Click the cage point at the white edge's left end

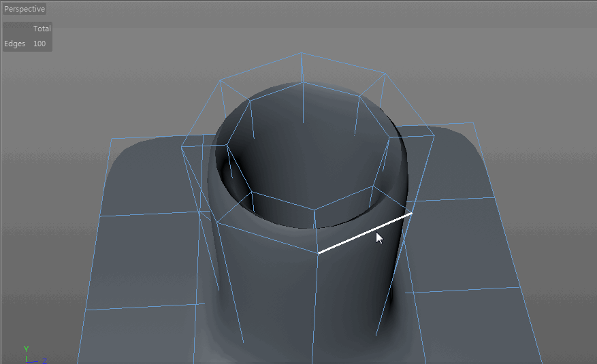(318, 253)
